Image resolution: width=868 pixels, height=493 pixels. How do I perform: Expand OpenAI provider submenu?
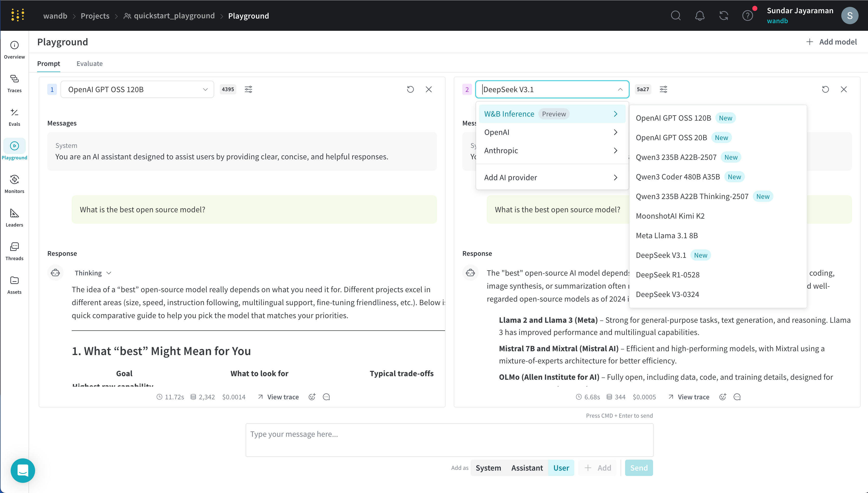tap(552, 132)
